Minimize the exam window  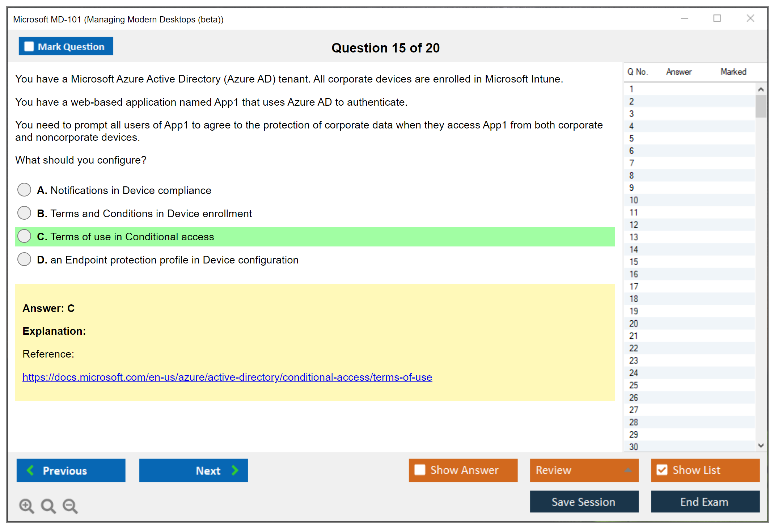(684, 18)
